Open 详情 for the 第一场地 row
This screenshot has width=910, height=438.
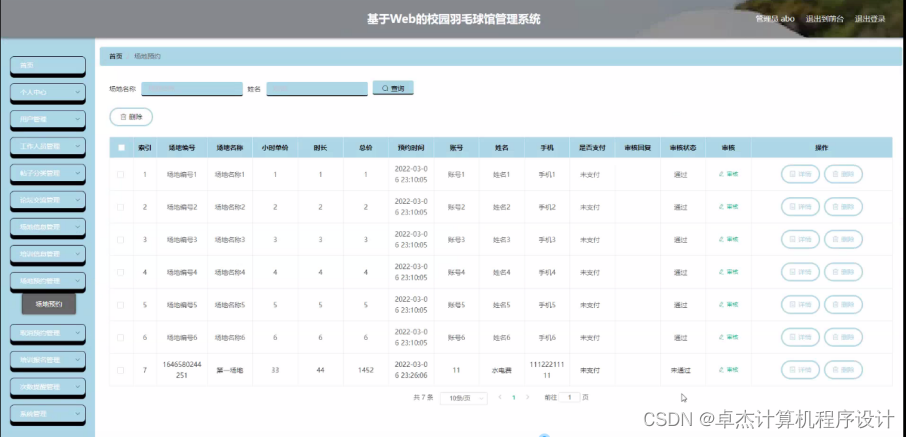[x=800, y=370]
